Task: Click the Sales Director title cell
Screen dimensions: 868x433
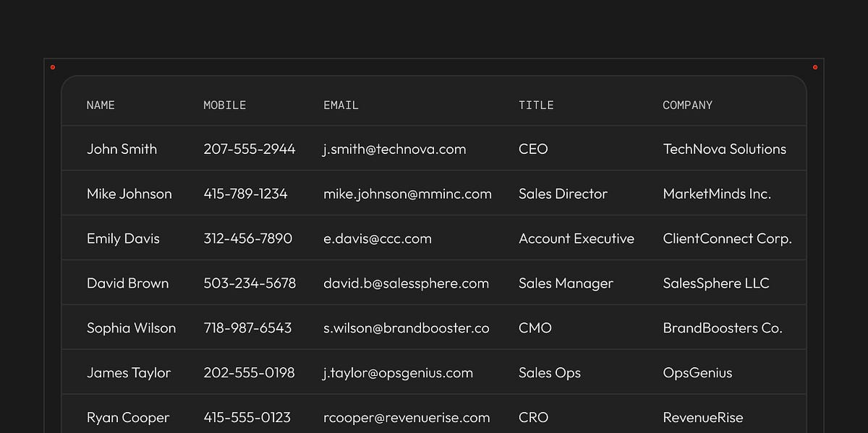Action: pos(563,194)
